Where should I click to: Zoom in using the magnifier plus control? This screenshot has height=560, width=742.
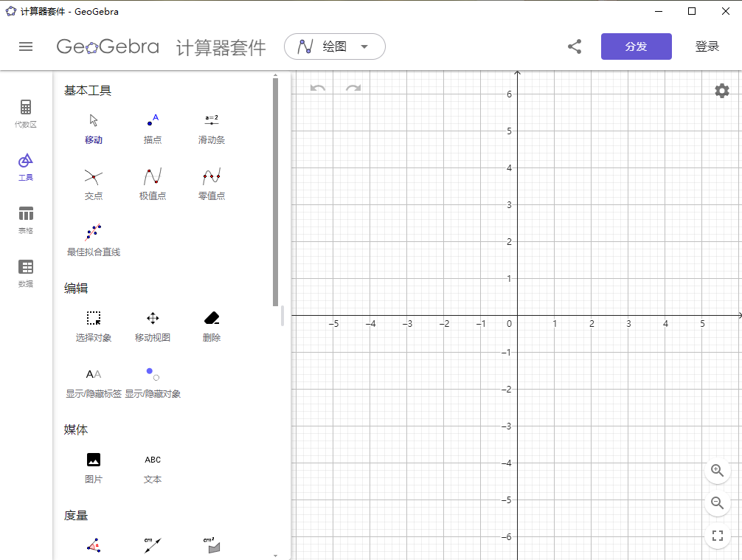(717, 471)
